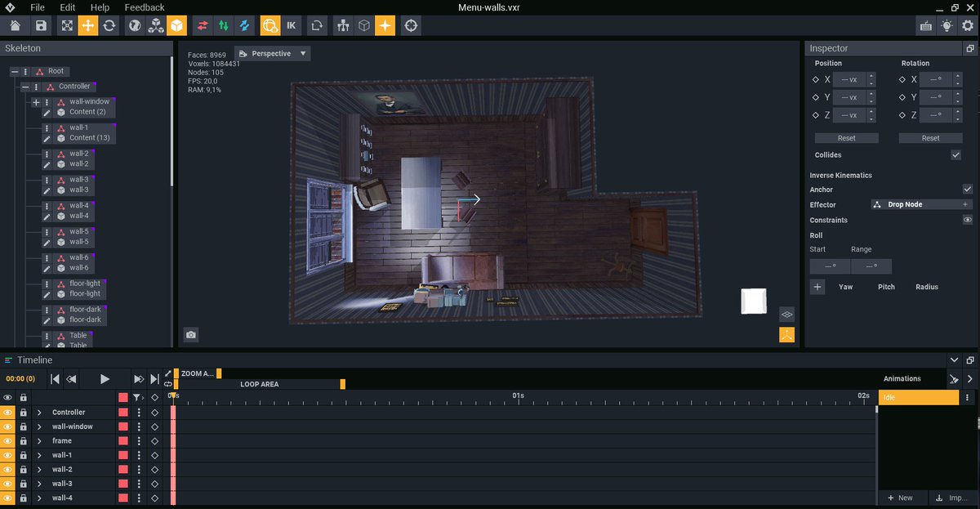The width and height of the screenshot is (980, 509).
Task: Click the New button in the Animations panel
Action: click(x=902, y=498)
